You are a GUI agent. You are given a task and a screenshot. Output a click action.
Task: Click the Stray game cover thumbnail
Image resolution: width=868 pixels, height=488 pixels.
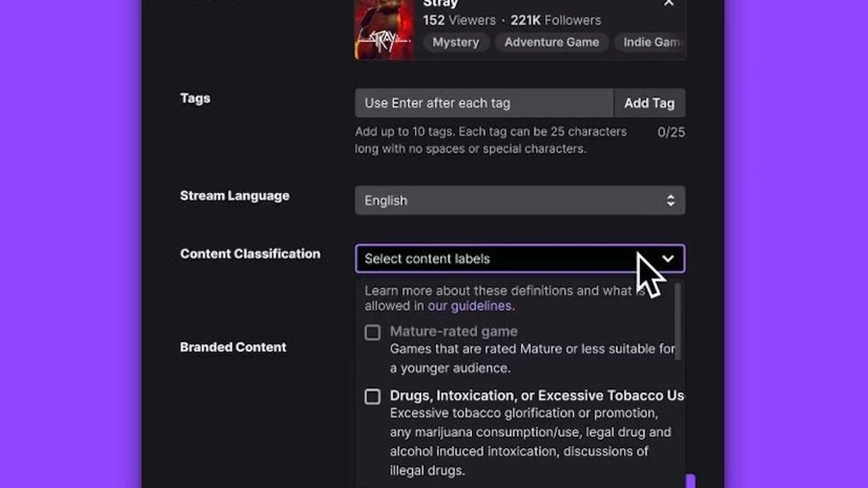point(384,29)
